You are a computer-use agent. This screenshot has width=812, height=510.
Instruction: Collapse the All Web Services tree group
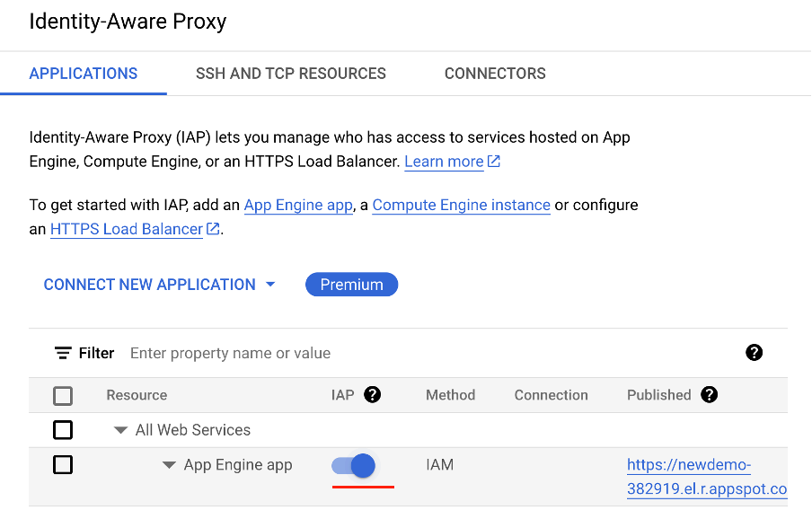pyautogui.click(x=120, y=430)
